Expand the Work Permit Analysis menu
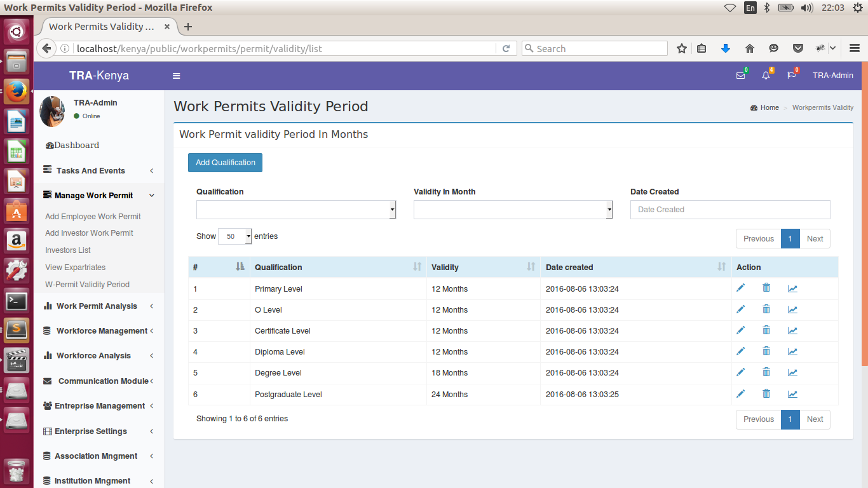This screenshot has width=868, height=488. pyautogui.click(x=97, y=306)
